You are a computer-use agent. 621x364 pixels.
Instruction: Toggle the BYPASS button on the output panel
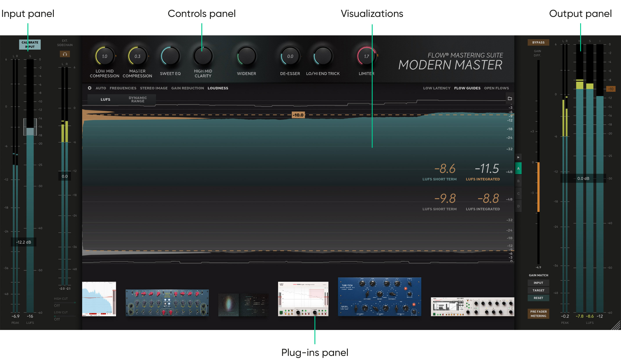tap(538, 42)
